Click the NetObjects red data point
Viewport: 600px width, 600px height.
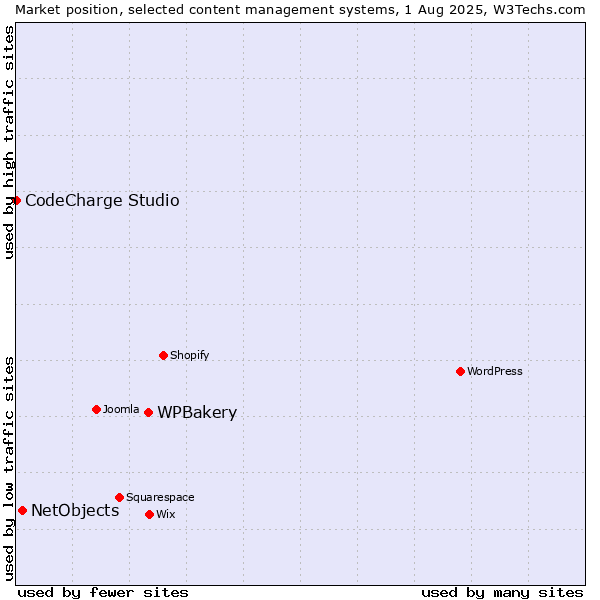click(23, 510)
